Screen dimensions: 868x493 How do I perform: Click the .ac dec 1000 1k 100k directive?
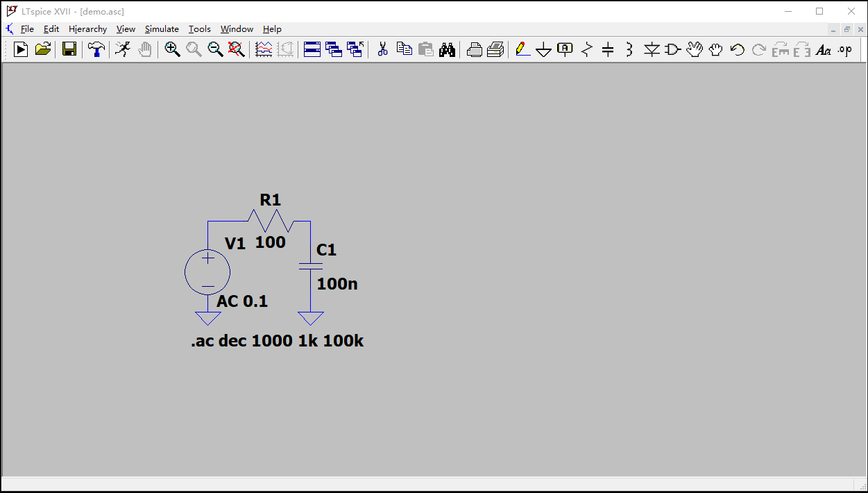278,341
